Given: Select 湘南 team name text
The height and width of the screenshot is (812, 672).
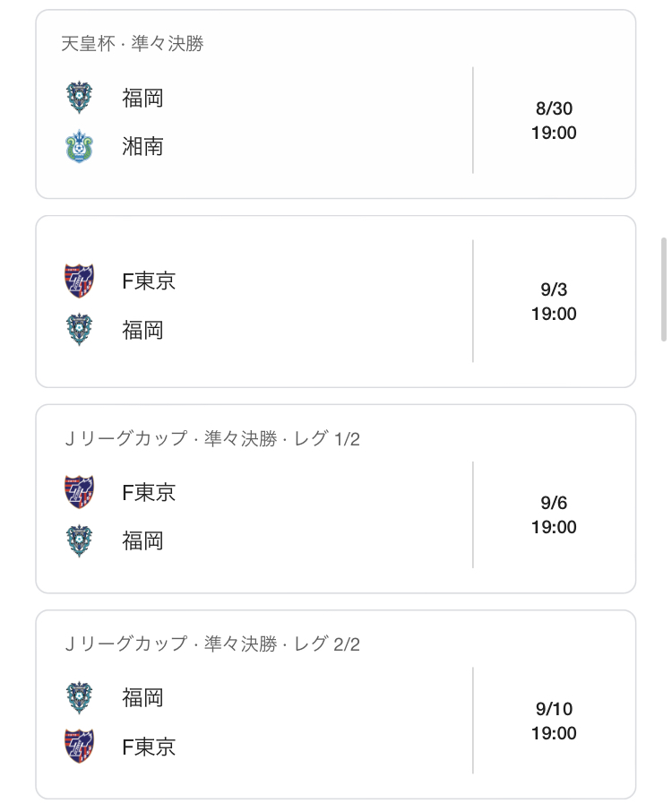Looking at the screenshot, I should click(x=142, y=147).
